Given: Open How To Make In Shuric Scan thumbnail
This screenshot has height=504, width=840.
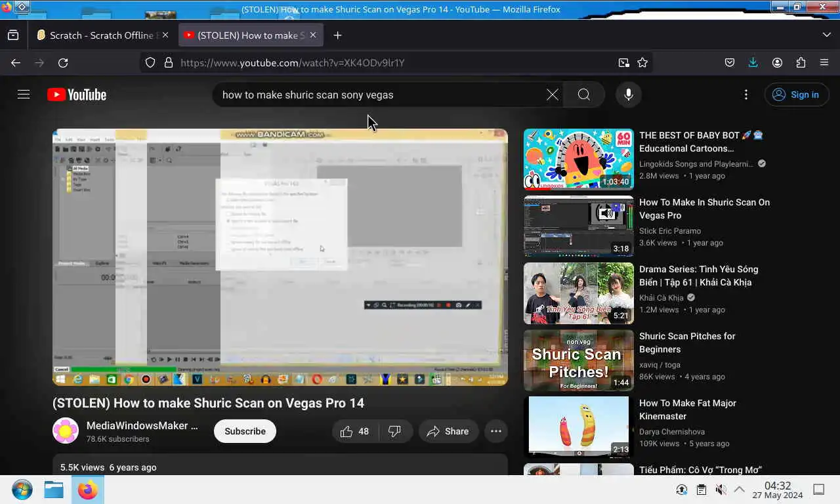Looking at the screenshot, I should point(579,226).
